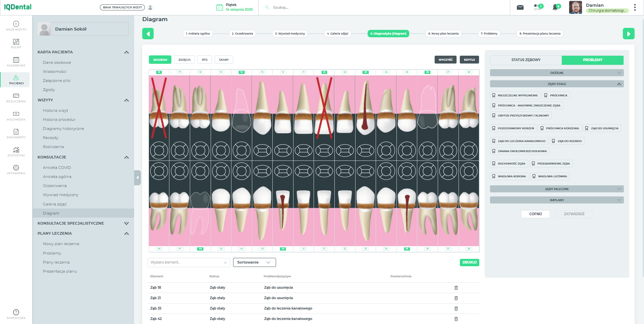Click the Zatwierdź button
Viewport: 644px width, 324px height.
point(574,214)
